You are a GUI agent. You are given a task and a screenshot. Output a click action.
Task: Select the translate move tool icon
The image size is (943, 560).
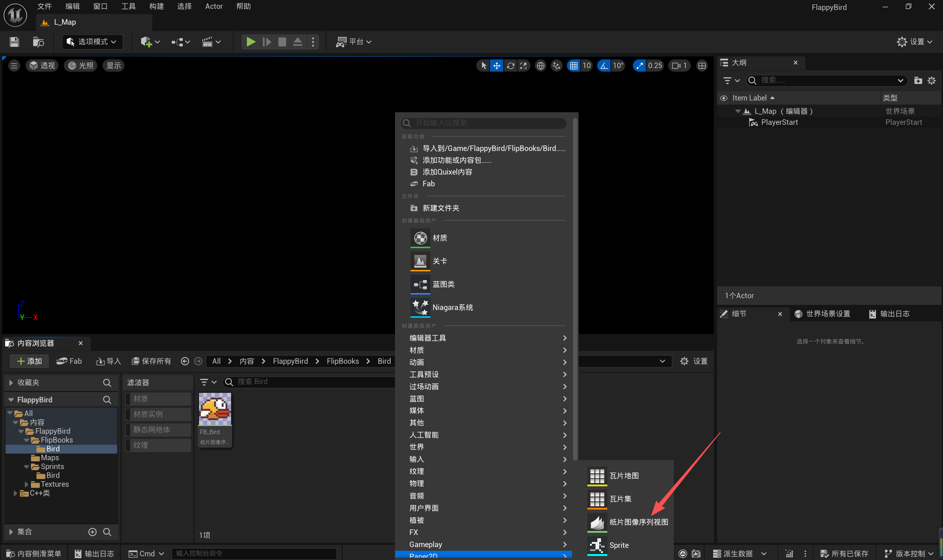(497, 66)
